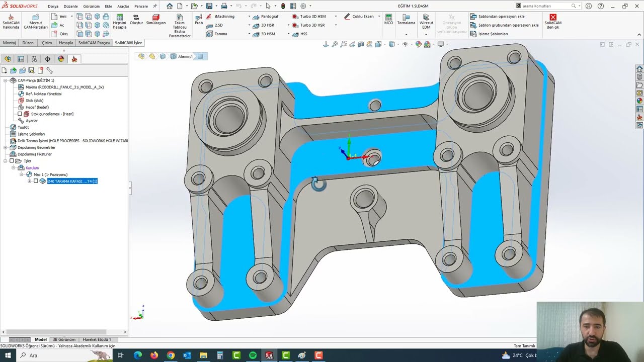Click Oluştur G-code generate icon
The image size is (644, 362).
tap(136, 20)
